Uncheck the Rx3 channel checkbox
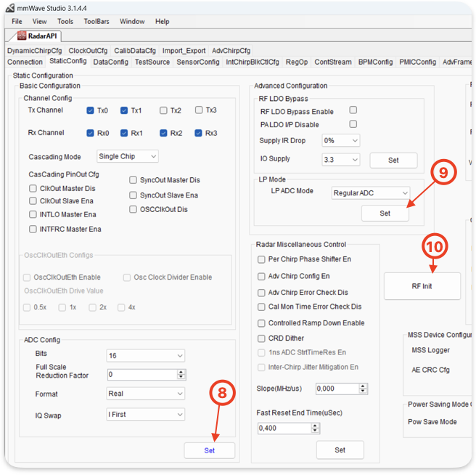The height and width of the screenshot is (475, 476). (198, 133)
